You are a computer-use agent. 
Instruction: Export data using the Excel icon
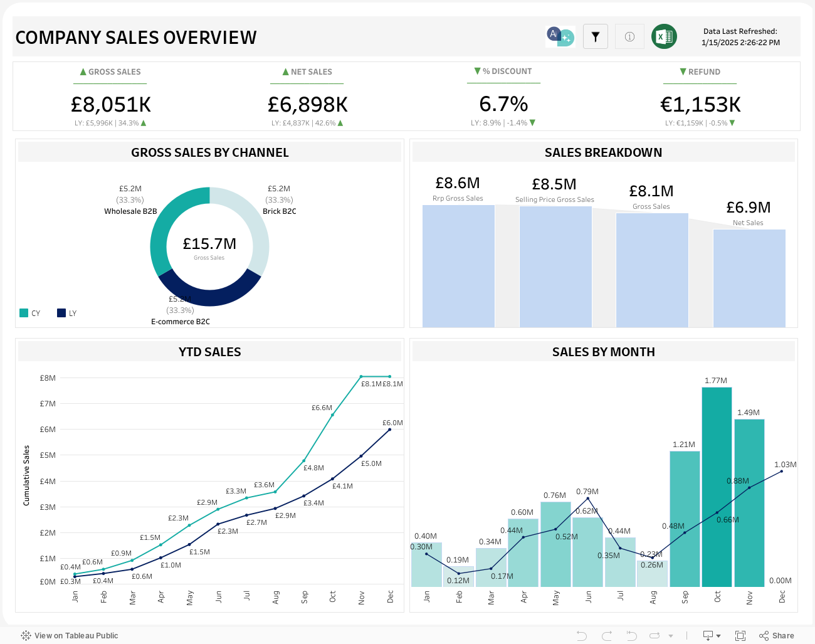pos(664,36)
